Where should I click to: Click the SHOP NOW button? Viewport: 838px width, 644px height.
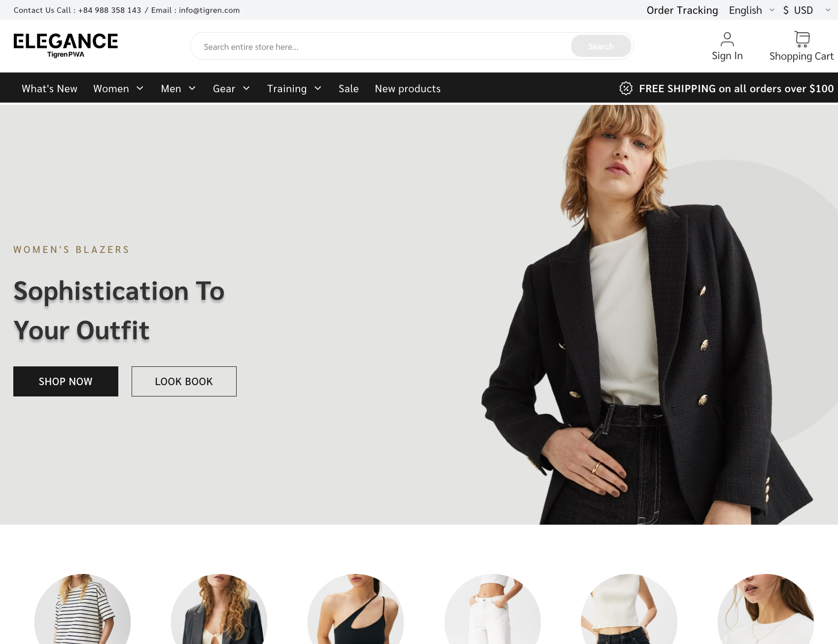coord(66,381)
